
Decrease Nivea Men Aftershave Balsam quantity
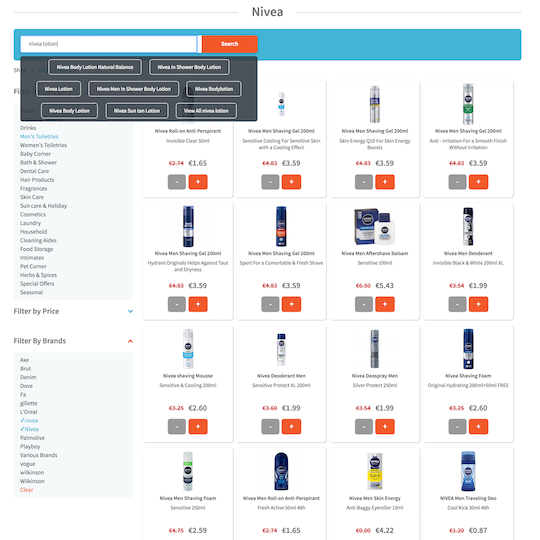coord(364,304)
